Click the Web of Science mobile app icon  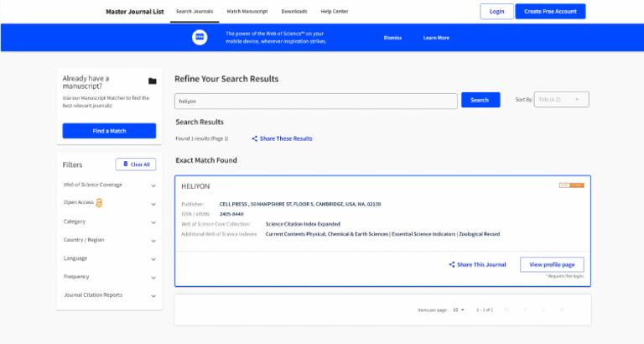200,38
